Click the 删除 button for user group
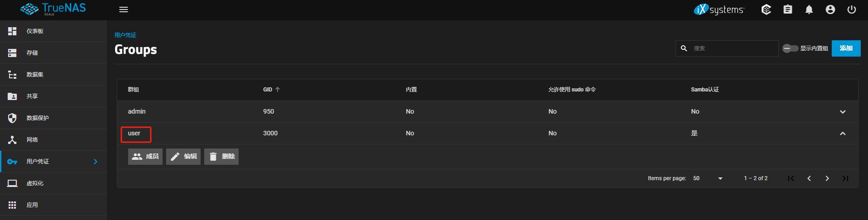868x220 pixels. click(221, 157)
